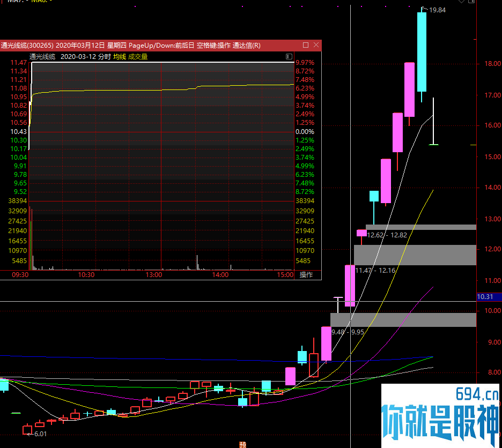Click the popup title bar text 通光线缆(300265)
The height and width of the screenshot is (448, 502).
coord(27,46)
